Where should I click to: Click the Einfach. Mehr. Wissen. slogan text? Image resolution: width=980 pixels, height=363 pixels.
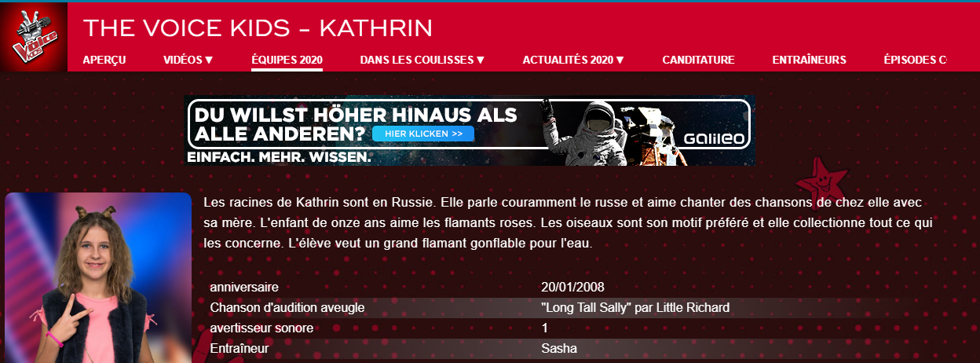[x=279, y=157]
